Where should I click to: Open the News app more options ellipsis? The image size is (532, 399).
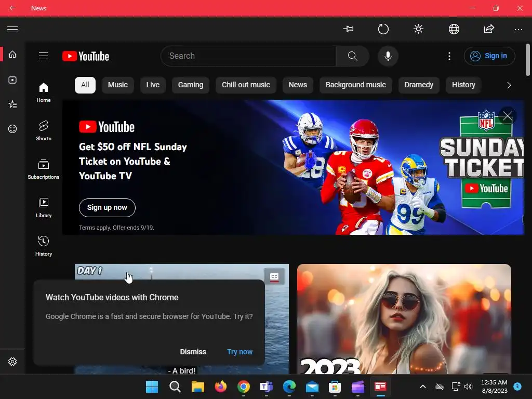click(x=518, y=30)
